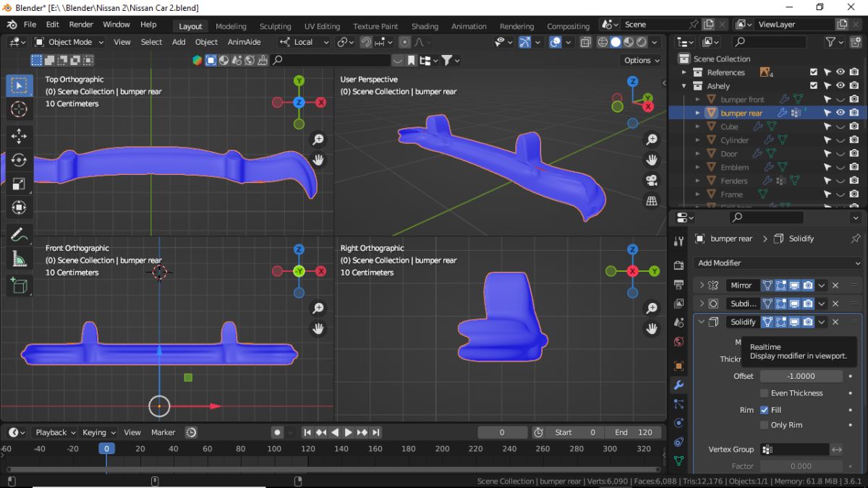Screen dimensions: 868x488
Task: Toggle camera view in User Perspective
Action: pyautogui.click(x=652, y=180)
